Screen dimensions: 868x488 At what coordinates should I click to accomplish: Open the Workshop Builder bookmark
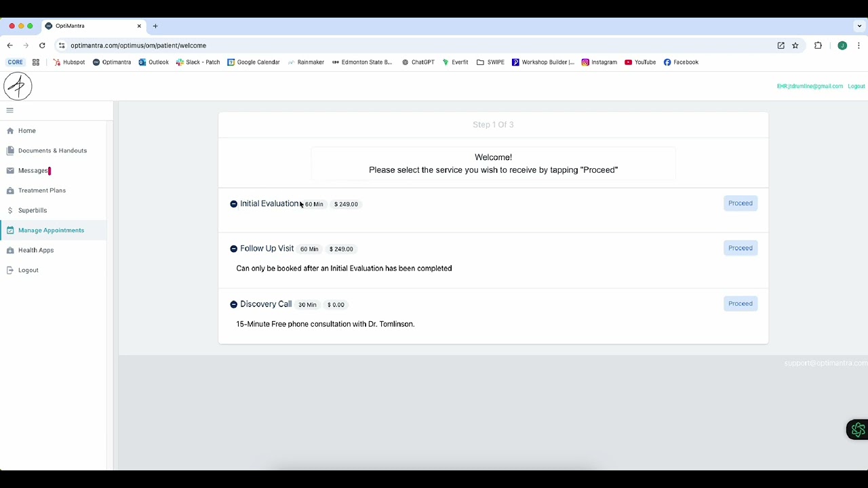pos(543,62)
